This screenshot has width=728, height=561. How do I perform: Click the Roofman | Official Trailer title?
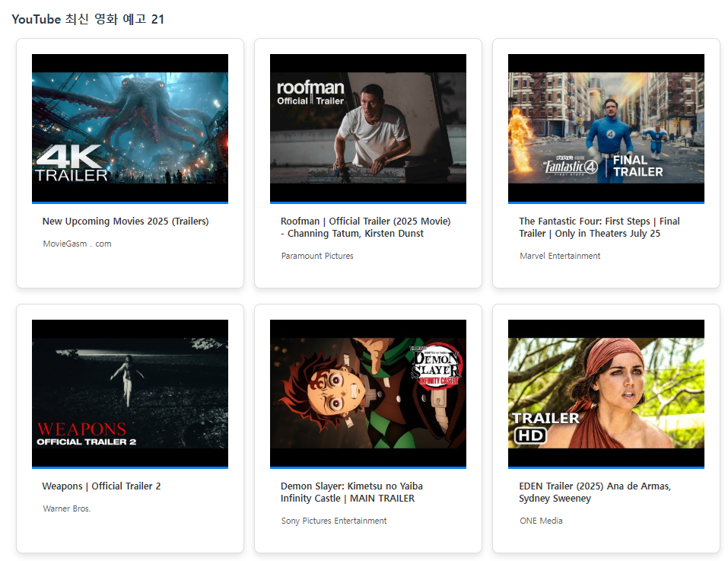pos(366,227)
